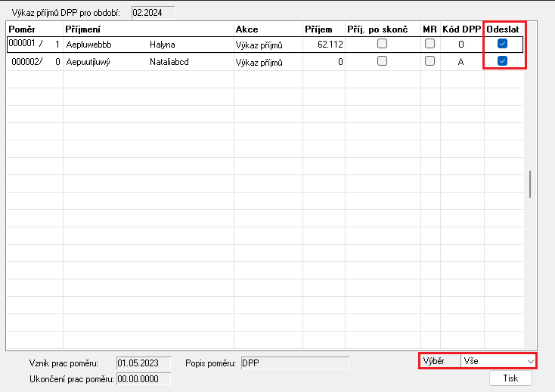Click the Akce column header
Image resolution: width=555 pixels, height=392 pixels.
pyautogui.click(x=268, y=29)
